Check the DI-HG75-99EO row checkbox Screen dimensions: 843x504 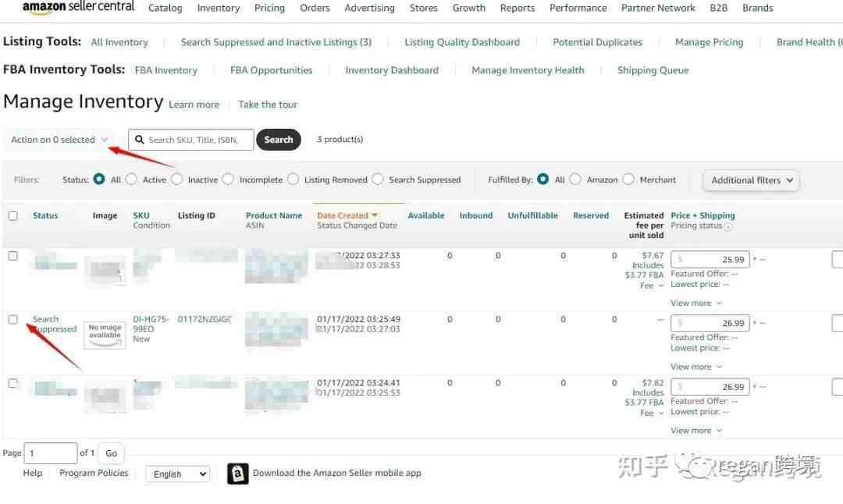pyautogui.click(x=13, y=320)
